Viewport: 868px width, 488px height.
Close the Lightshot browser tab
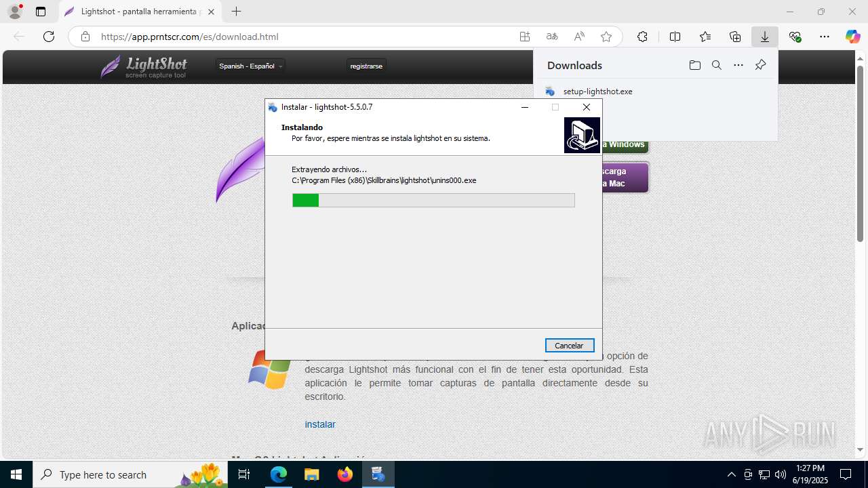click(211, 12)
